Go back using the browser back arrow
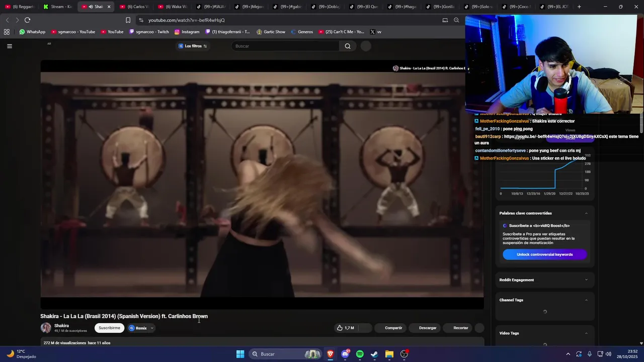This screenshot has width=644, height=362. coord(7,20)
